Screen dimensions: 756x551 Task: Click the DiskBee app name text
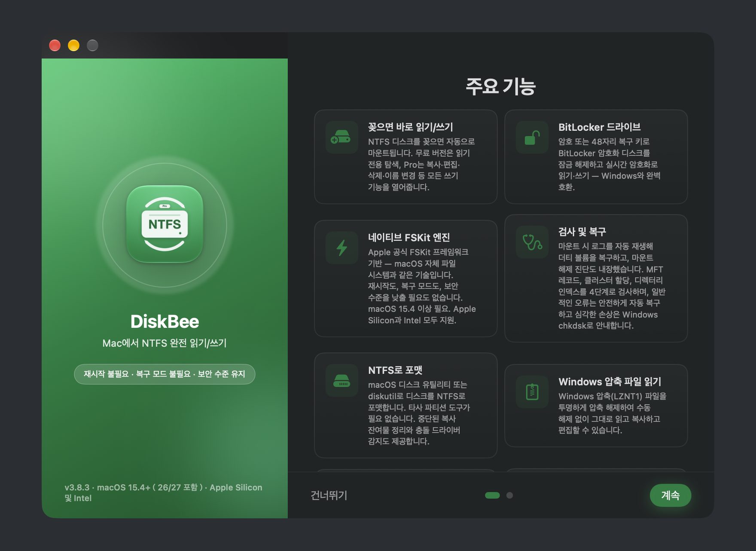[x=165, y=321]
